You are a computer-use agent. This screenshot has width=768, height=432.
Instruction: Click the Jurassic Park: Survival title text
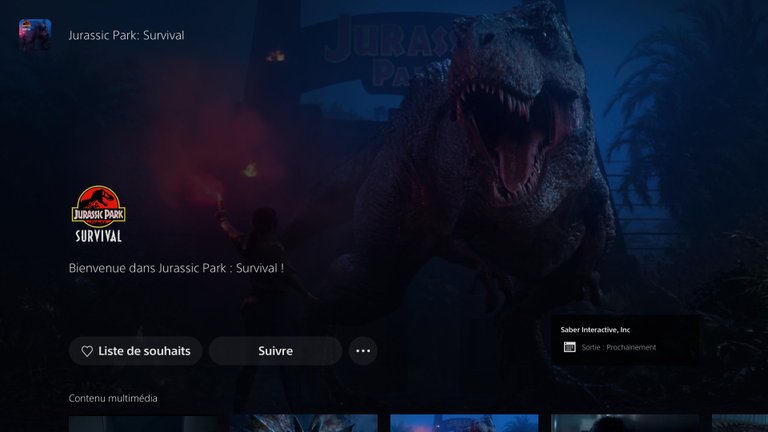[126, 35]
